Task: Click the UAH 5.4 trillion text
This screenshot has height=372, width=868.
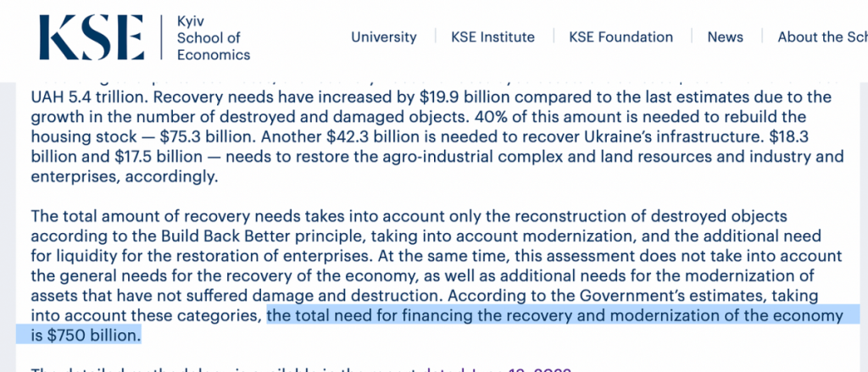Action: click(88, 97)
